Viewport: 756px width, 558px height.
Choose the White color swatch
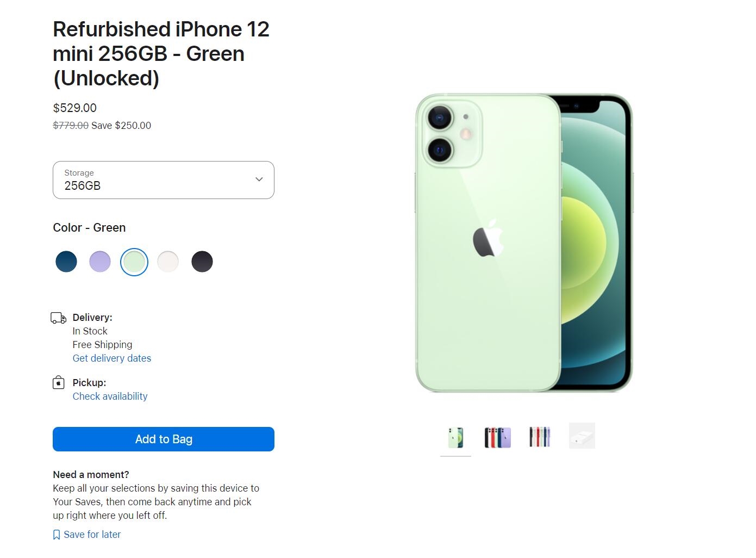tap(168, 262)
